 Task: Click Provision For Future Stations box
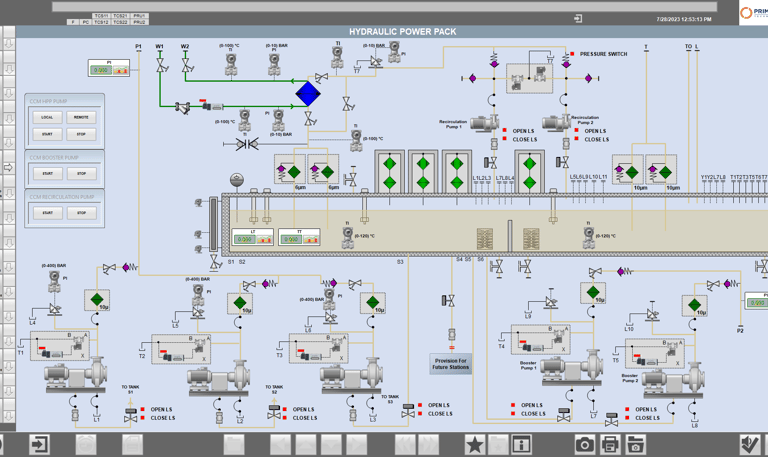point(451,364)
